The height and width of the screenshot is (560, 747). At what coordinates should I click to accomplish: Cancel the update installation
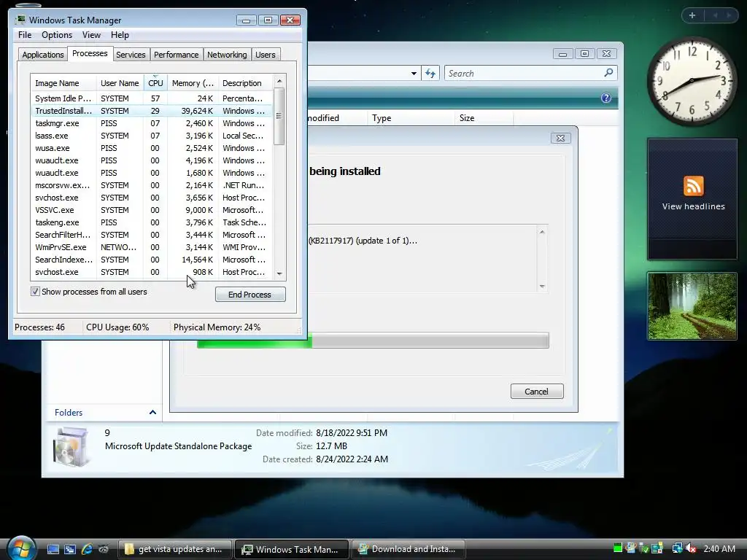pyautogui.click(x=537, y=391)
